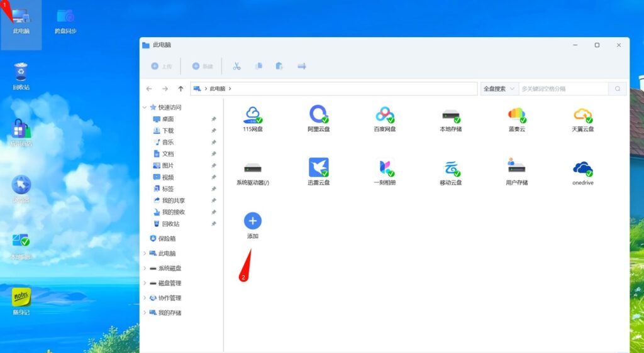Viewport: 644px width, 353px height.
Task: Open the 115网盘 drive
Action: pos(253,119)
